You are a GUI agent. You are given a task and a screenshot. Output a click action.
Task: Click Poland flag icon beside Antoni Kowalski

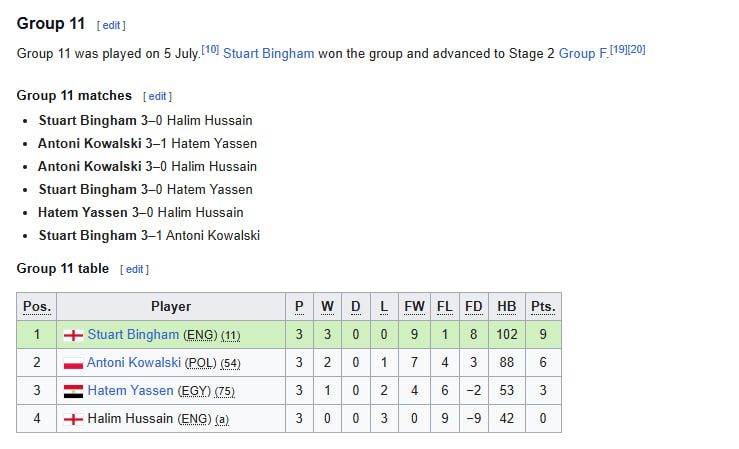point(73,363)
